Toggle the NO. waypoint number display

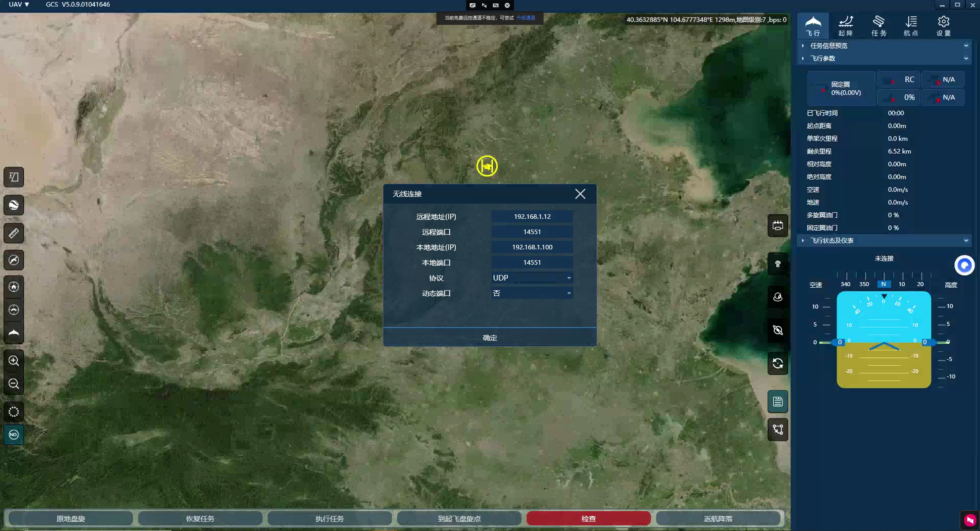tap(14, 435)
